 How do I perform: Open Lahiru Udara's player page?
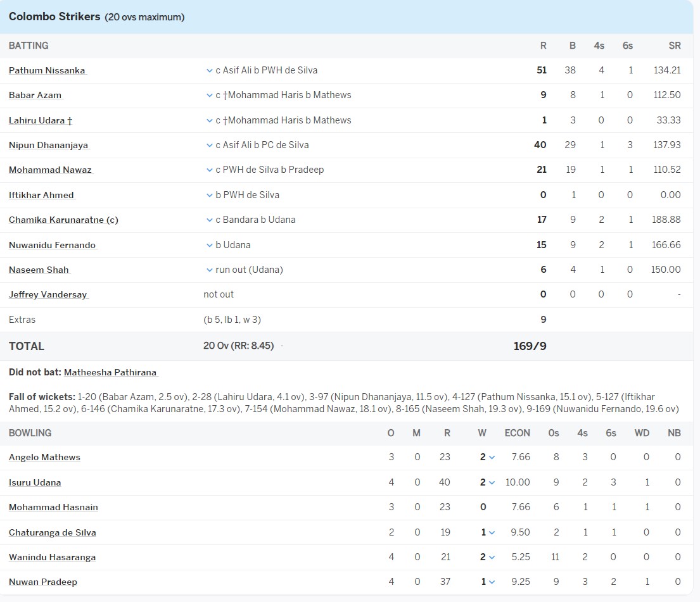pos(37,120)
